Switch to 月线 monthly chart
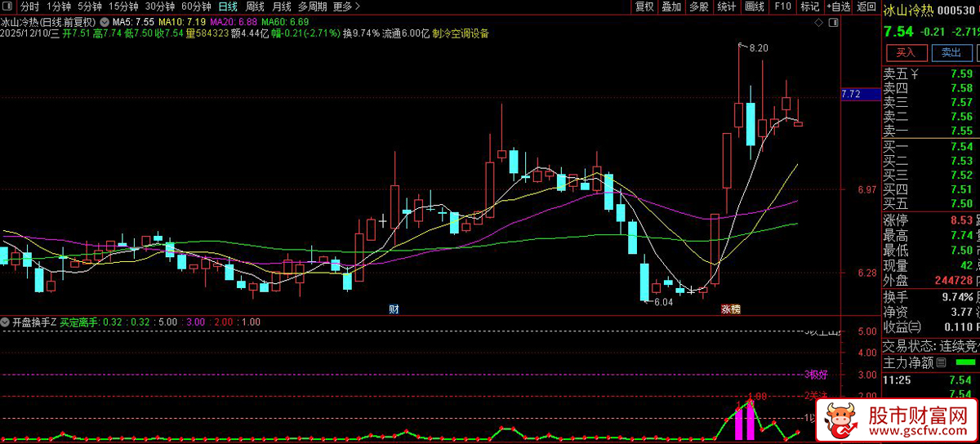Viewport: 980px width, 444px height. (x=282, y=7)
